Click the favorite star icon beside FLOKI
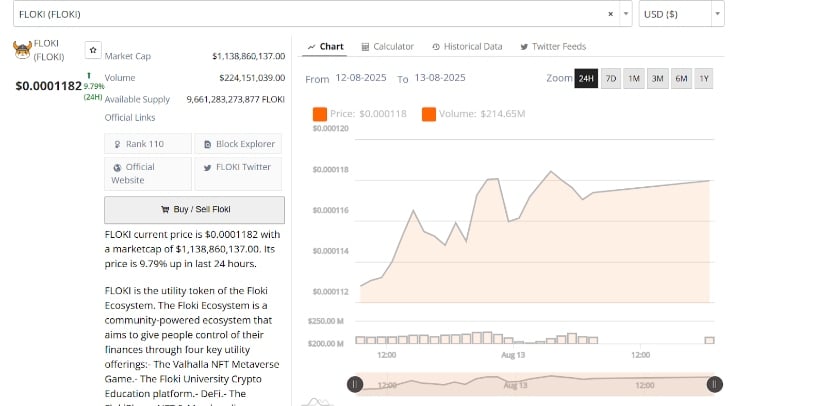 pyautogui.click(x=92, y=48)
